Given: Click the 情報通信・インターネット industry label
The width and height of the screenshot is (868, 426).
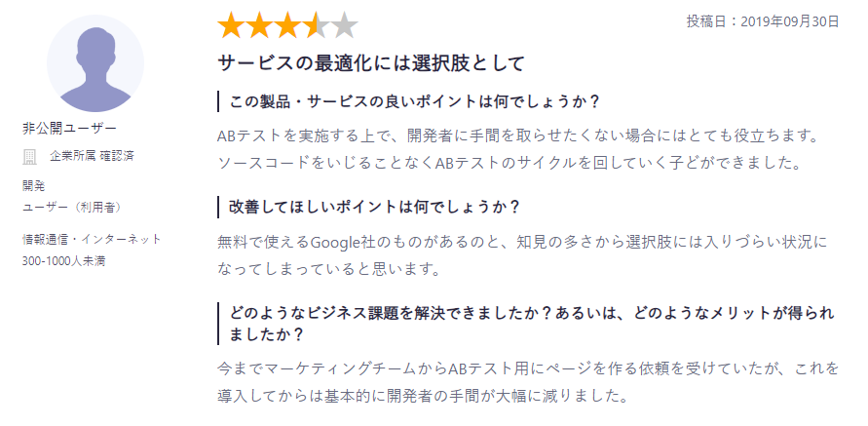Looking at the screenshot, I should [x=92, y=239].
